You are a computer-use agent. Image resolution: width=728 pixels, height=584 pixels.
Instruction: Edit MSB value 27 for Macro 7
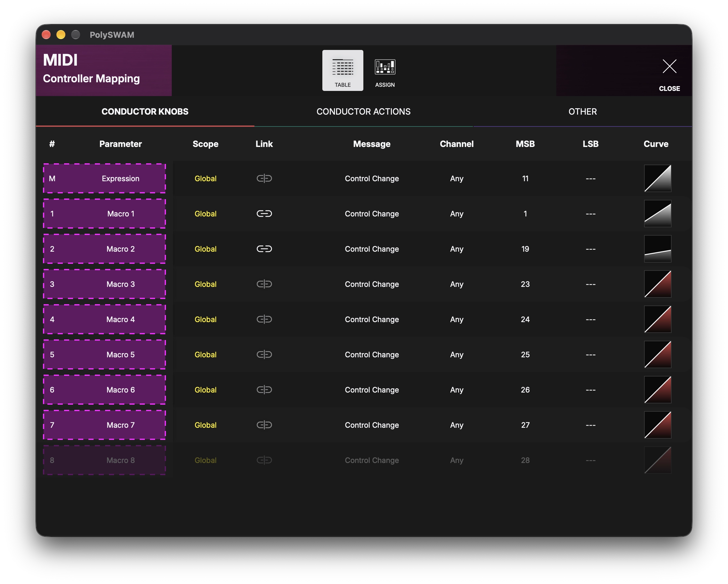(x=525, y=425)
